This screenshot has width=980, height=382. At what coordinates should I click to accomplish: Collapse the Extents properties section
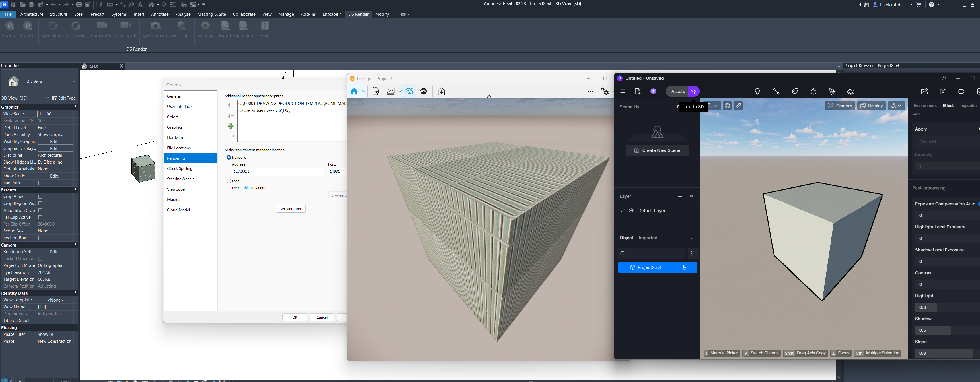coord(75,189)
